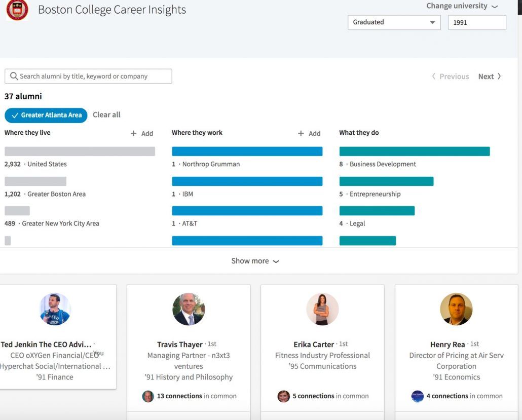Viewport: 522px width, 420px height.
Task: Click the '91 Finance text
Action: click(55, 377)
